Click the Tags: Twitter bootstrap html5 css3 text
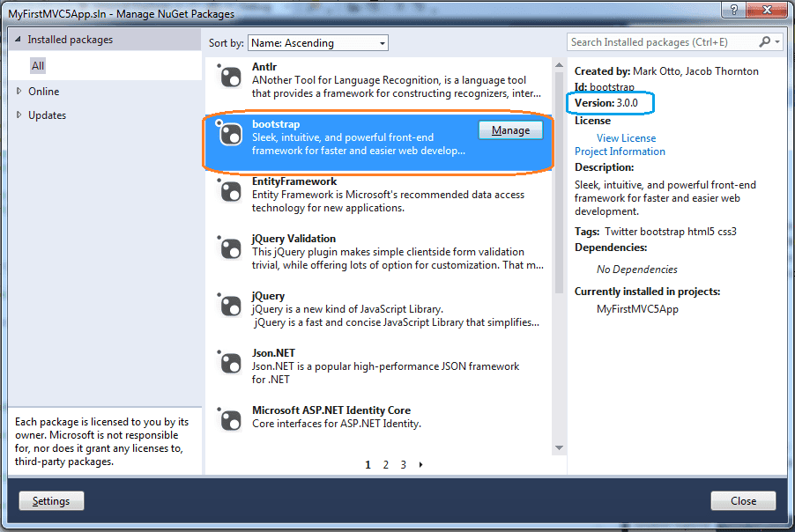The width and height of the screenshot is (795, 532). click(x=655, y=232)
